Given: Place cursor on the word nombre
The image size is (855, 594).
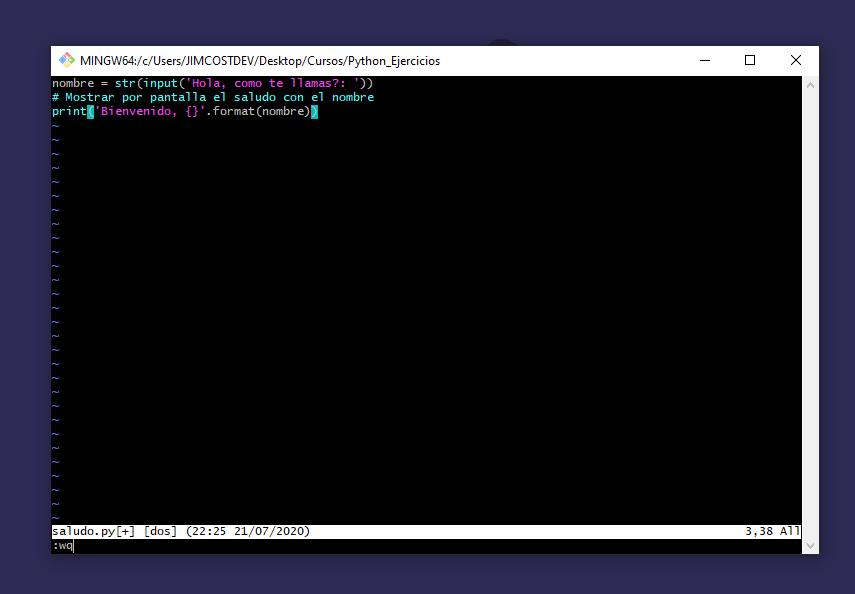Looking at the screenshot, I should pyautogui.click(x=74, y=83).
